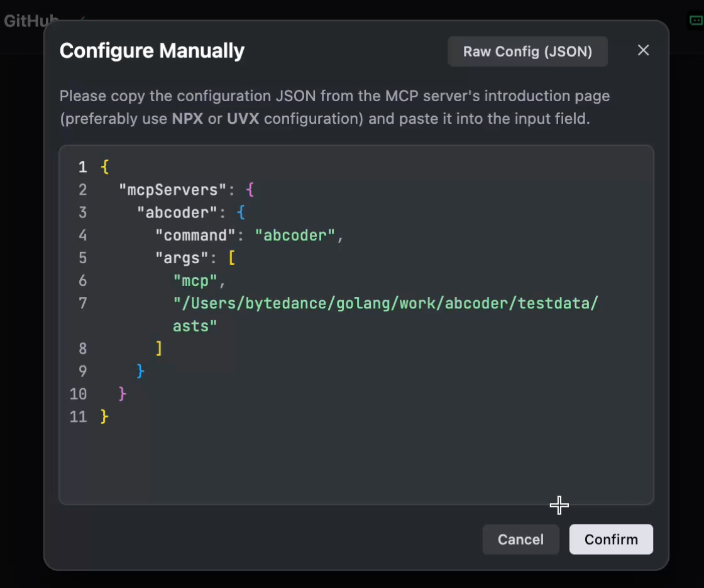Click the wrapped text asts" line
The width and height of the screenshot is (704, 588).
point(195,326)
